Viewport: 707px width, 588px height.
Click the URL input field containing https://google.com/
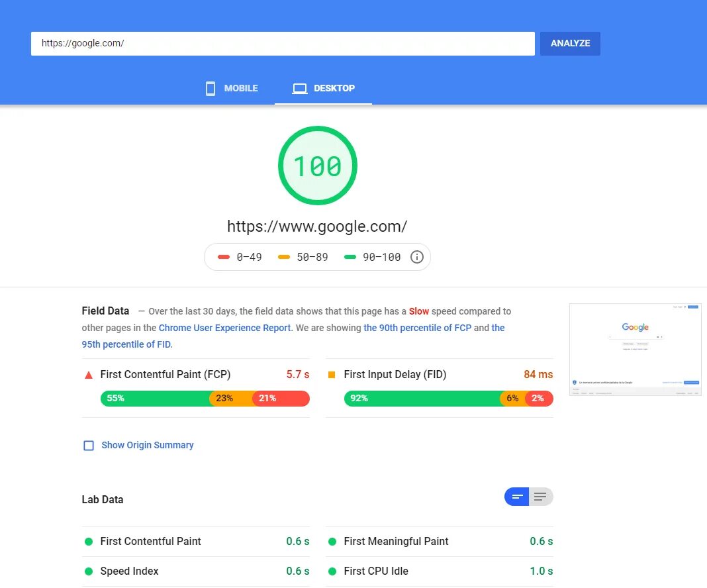coord(283,43)
